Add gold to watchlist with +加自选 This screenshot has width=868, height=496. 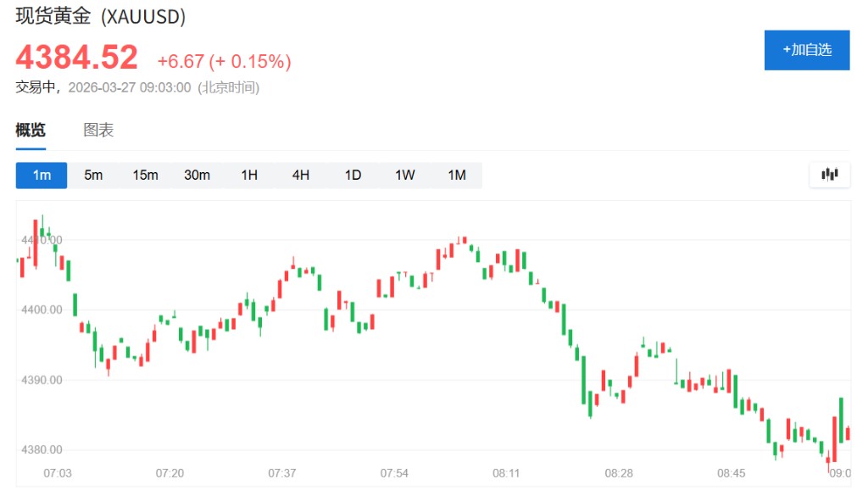point(806,50)
